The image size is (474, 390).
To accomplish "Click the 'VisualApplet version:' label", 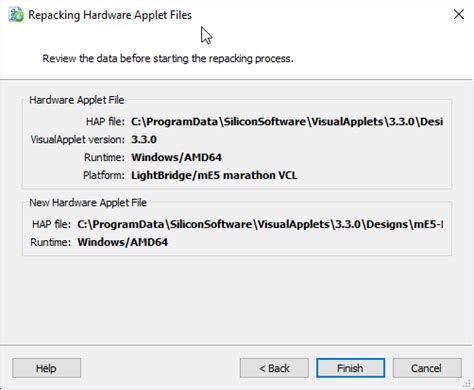I will pos(78,139).
